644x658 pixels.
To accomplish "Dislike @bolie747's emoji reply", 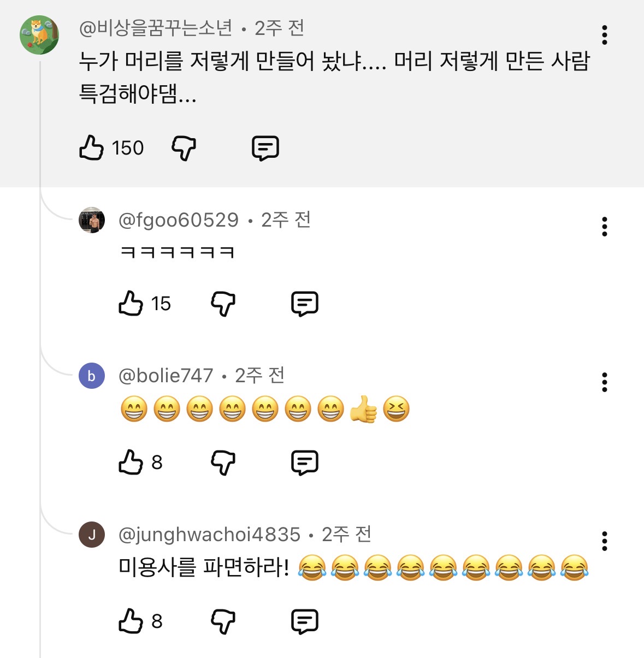I will 223,463.
